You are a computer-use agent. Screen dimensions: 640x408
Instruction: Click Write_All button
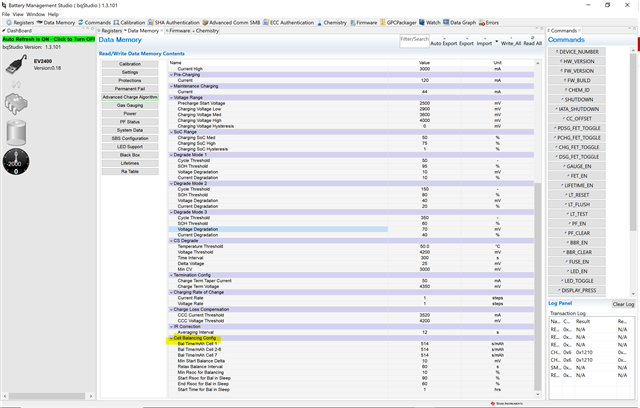[x=511, y=43]
